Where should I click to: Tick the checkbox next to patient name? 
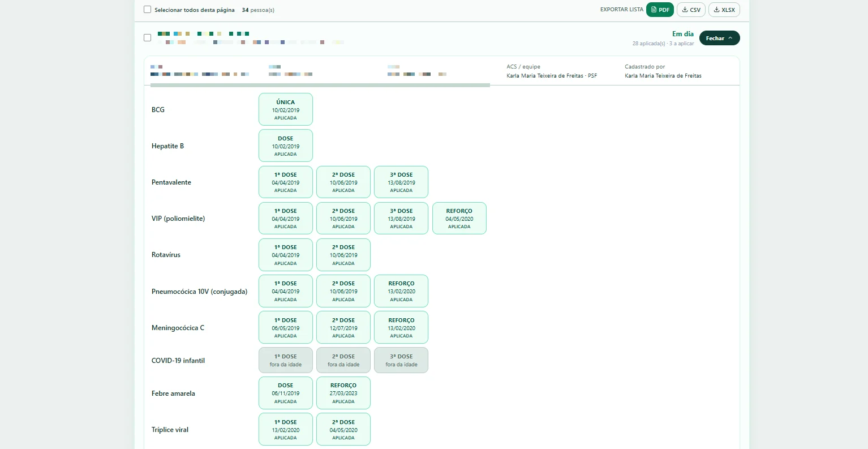(x=148, y=38)
